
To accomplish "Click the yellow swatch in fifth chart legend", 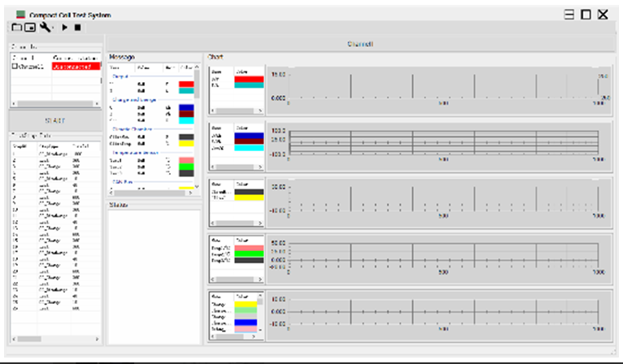I will (x=246, y=304).
